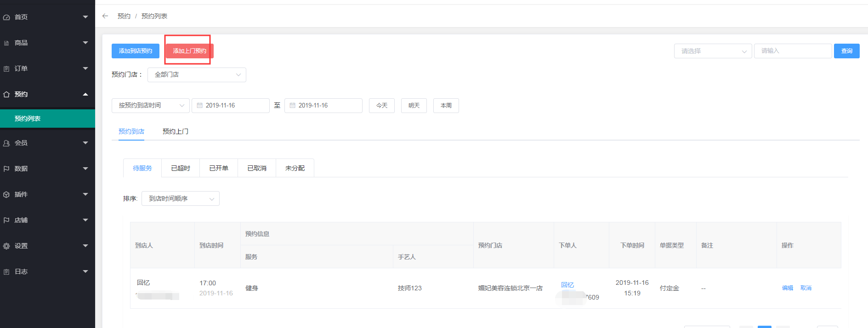
Task: Expand the 首页 menu arrow
Action: tap(85, 17)
